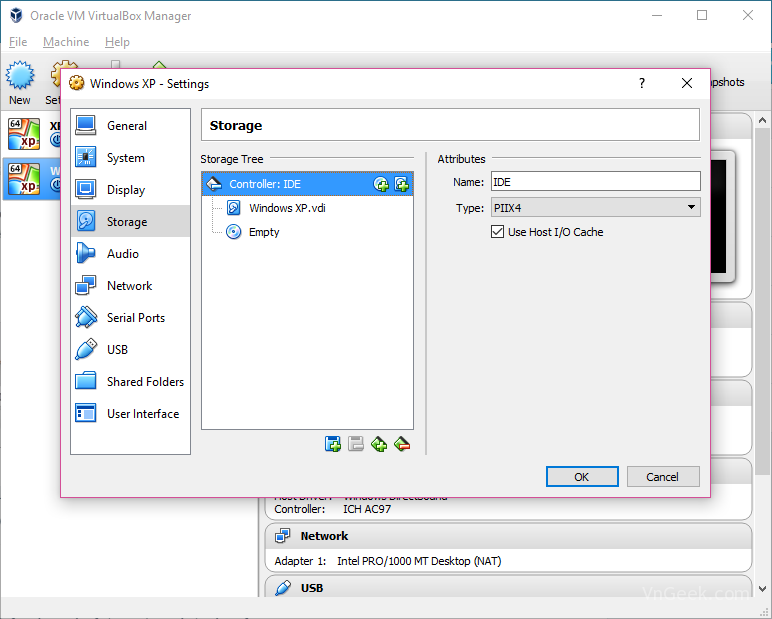Toggle Use Host I/O Cache checkbox
Screen dimensions: 772x619
click(497, 231)
